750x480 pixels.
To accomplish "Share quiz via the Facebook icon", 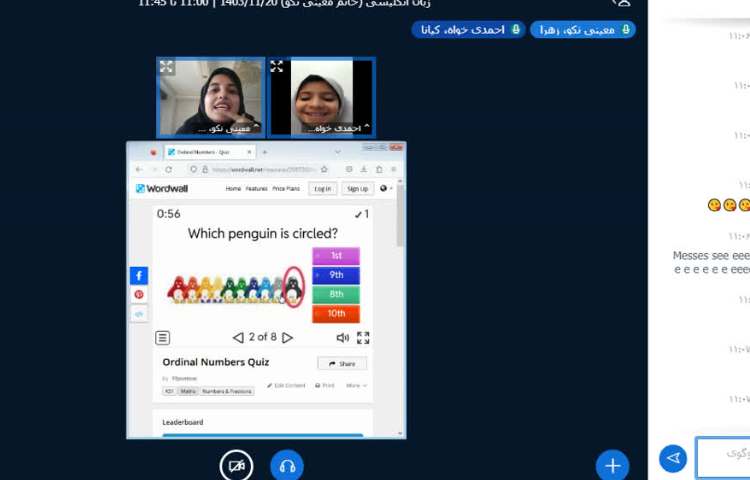I will (x=139, y=275).
